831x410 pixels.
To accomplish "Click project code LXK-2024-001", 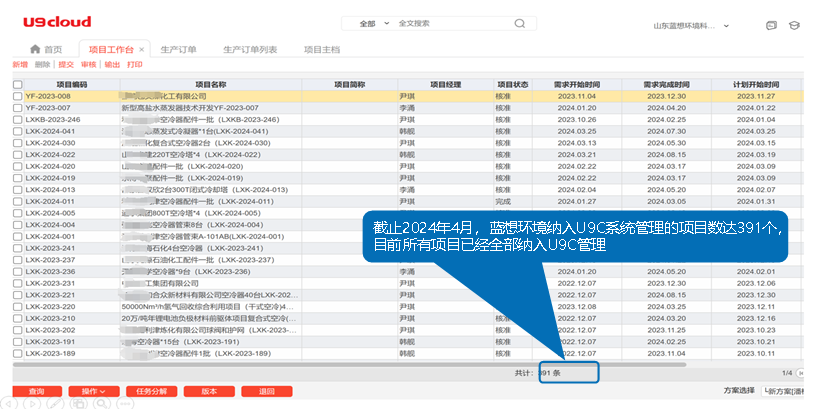I will (50, 236).
